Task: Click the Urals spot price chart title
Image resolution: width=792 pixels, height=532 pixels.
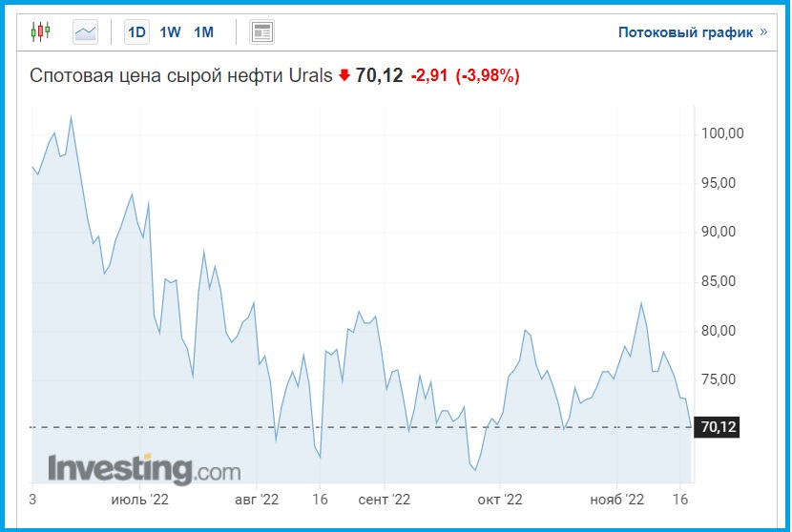Action: [x=181, y=76]
